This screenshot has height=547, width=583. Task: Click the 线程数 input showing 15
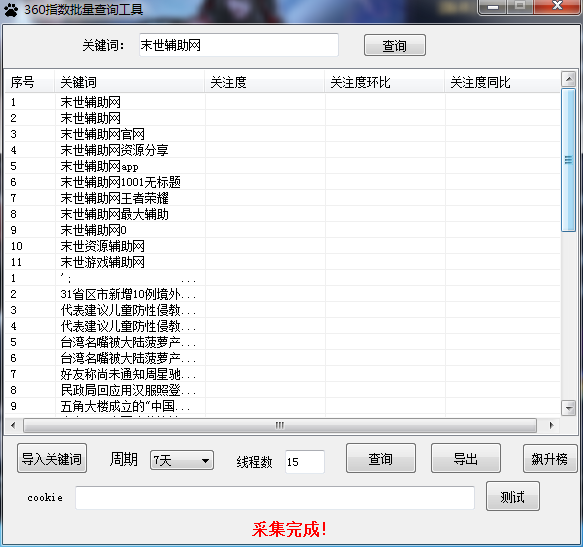pos(305,461)
